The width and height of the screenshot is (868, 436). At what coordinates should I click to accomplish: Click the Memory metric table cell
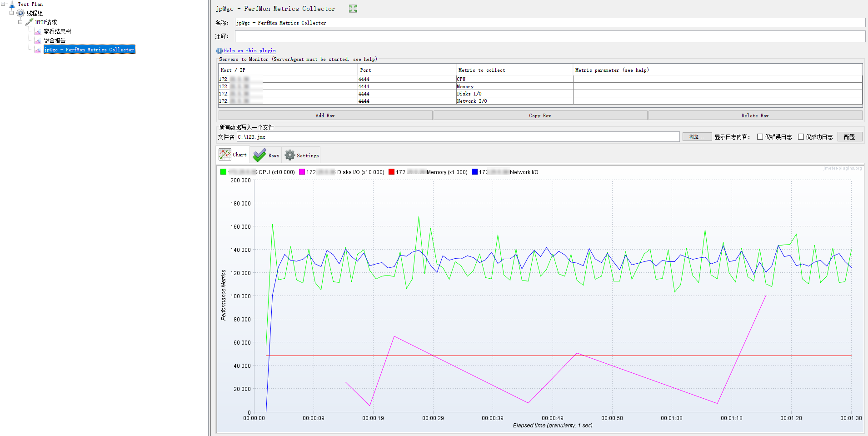coord(514,86)
